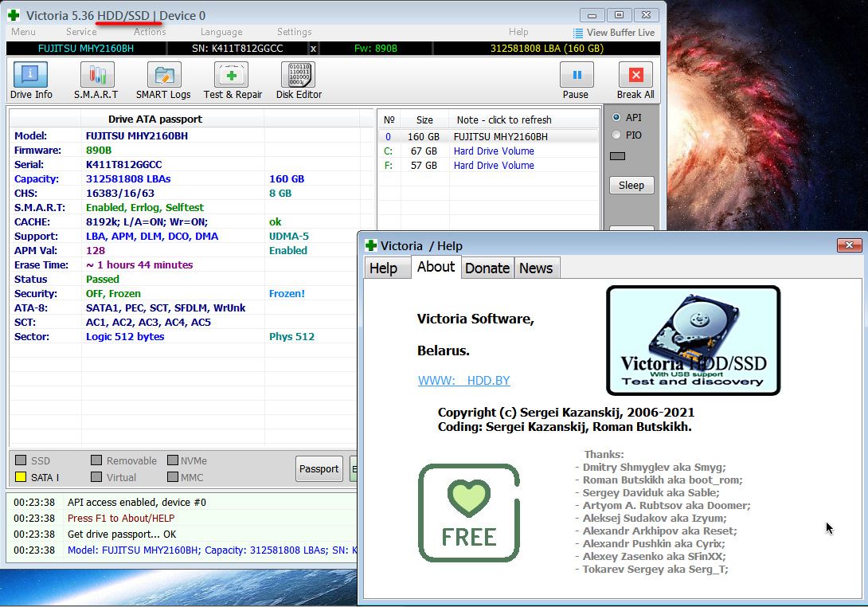Click the UDMA-5 support value
Viewport: 868px width, 607px height.
pyautogui.click(x=289, y=237)
